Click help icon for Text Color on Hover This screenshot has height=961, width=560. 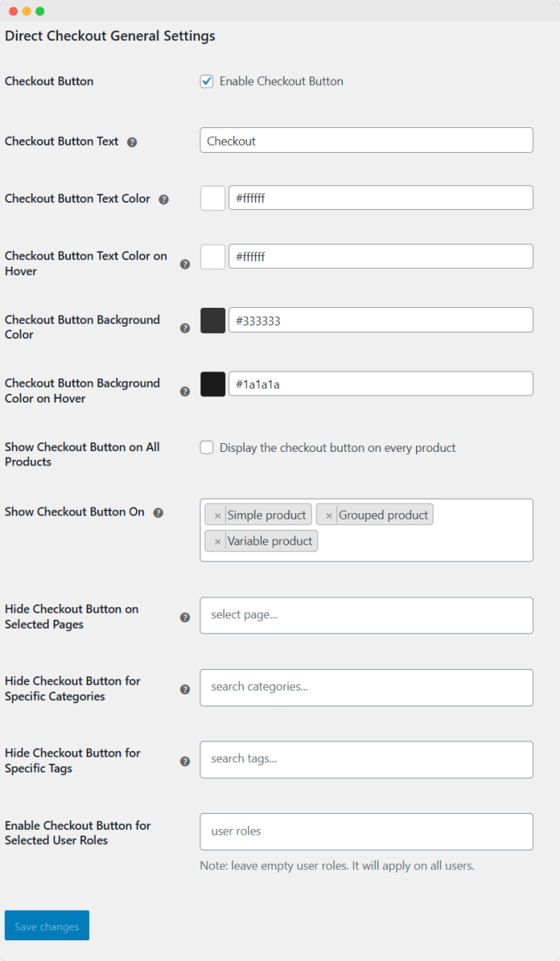185,264
